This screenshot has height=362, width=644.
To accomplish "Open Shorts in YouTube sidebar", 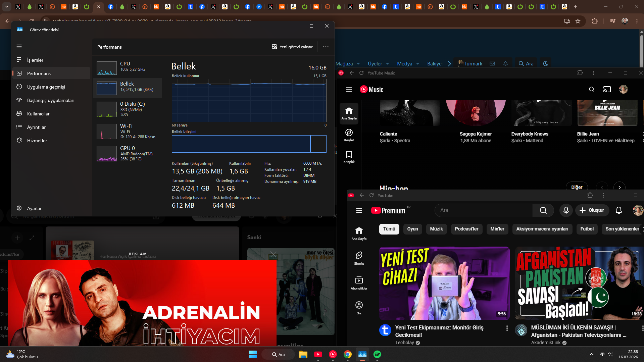I will [x=359, y=258].
